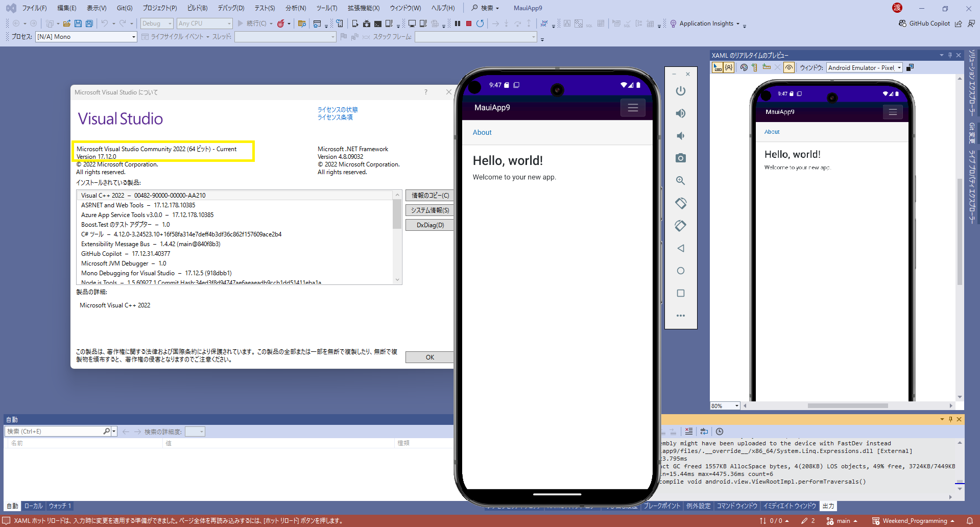Click the 情報のコピー(C) button
Viewport: 980px width, 527px height.
[x=429, y=196]
